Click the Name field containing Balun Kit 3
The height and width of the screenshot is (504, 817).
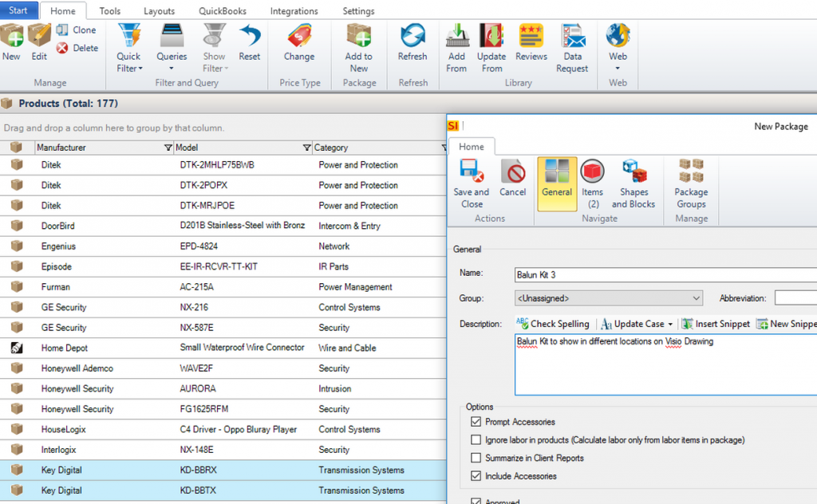665,275
